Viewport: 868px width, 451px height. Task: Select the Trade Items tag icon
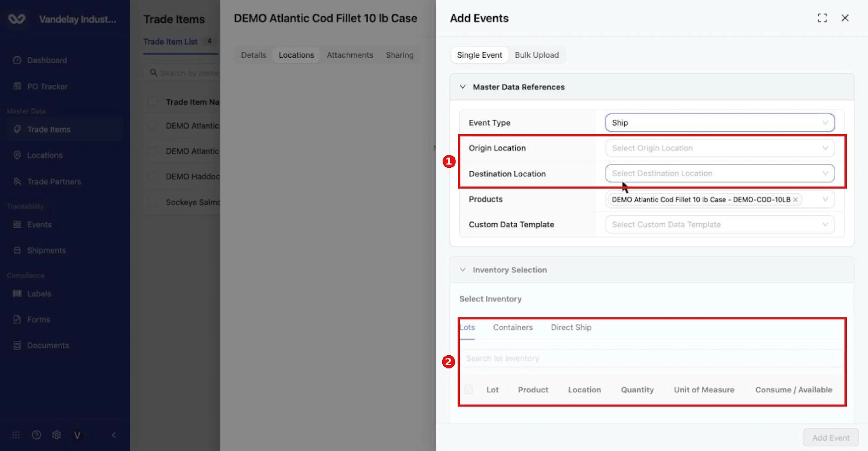(17, 129)
